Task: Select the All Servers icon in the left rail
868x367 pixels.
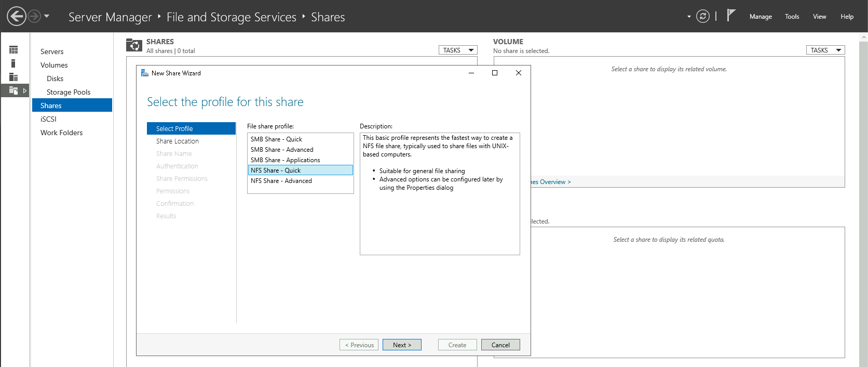Action: (13, 77)
